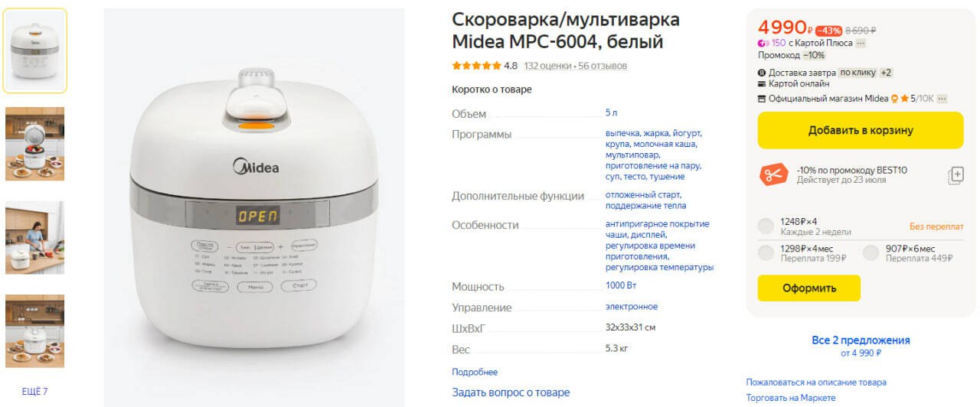Open the official Midea store ellipsis menu
This screenshot has width=980, height=407.
pyautogui.click(x=942, y=99)
